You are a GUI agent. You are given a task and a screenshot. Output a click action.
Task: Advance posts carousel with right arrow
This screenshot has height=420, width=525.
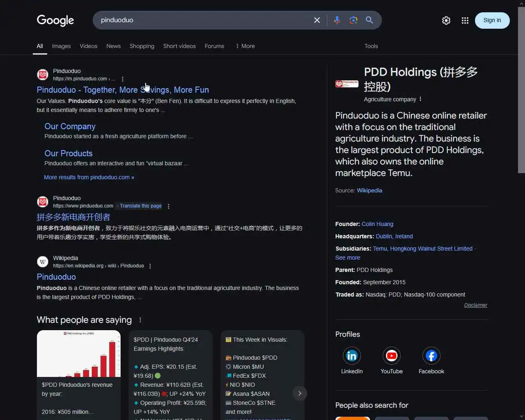(300, 393)
